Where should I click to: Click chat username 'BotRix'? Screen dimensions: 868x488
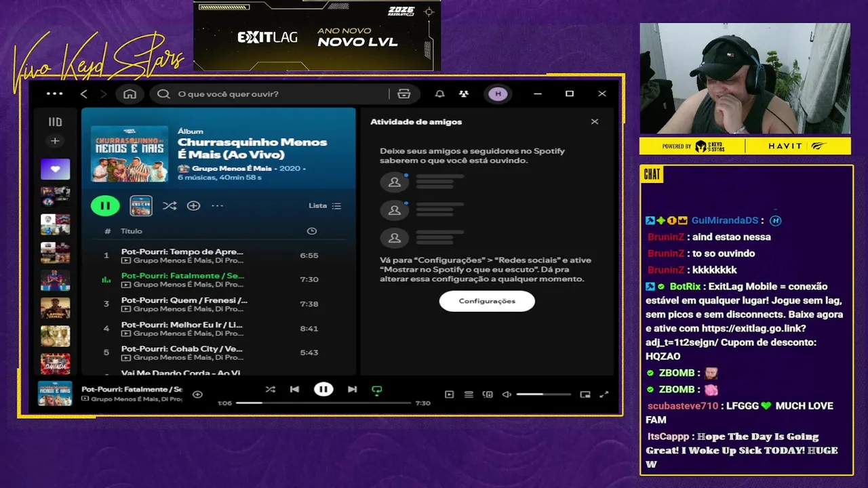coord(686,286)
